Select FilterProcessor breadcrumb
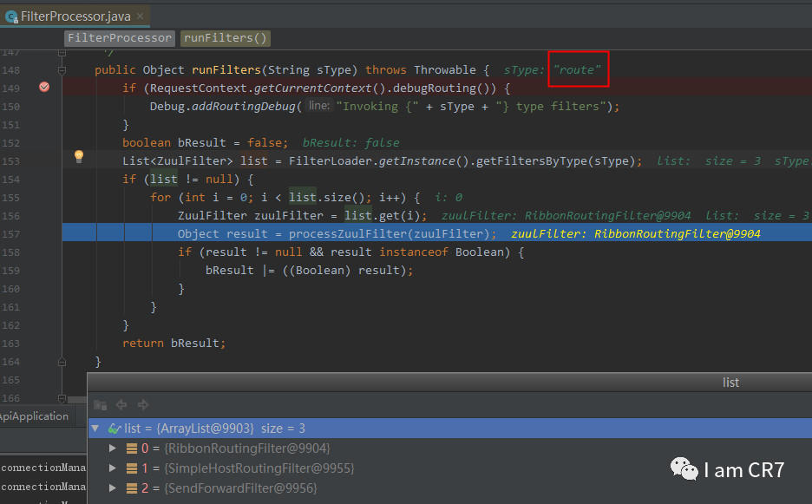 tap(120, 38)
